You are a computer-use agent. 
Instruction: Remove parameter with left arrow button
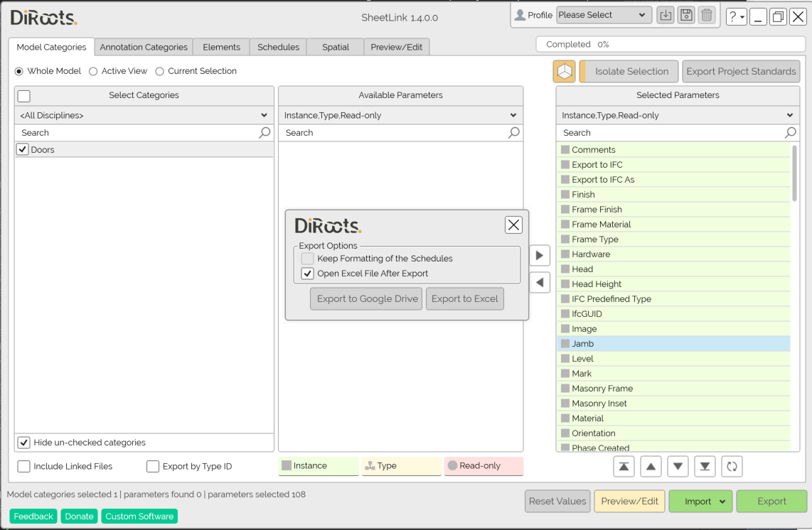point(540,283)
